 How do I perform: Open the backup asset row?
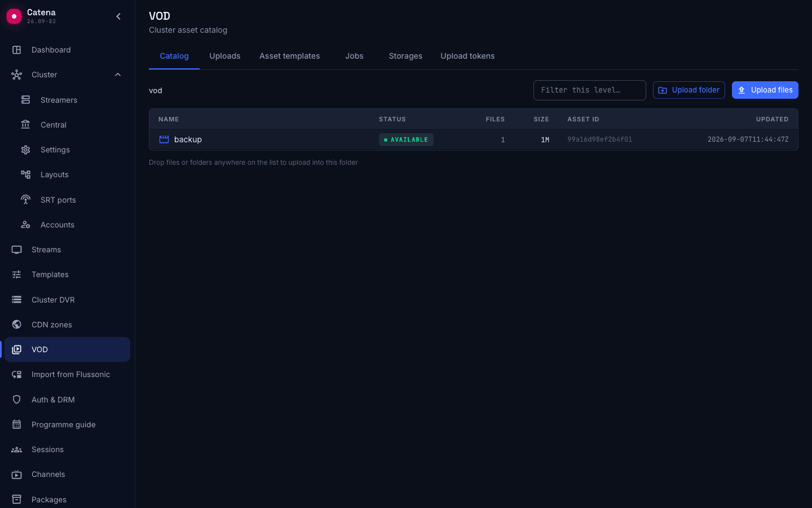click(x=474, y=139)
